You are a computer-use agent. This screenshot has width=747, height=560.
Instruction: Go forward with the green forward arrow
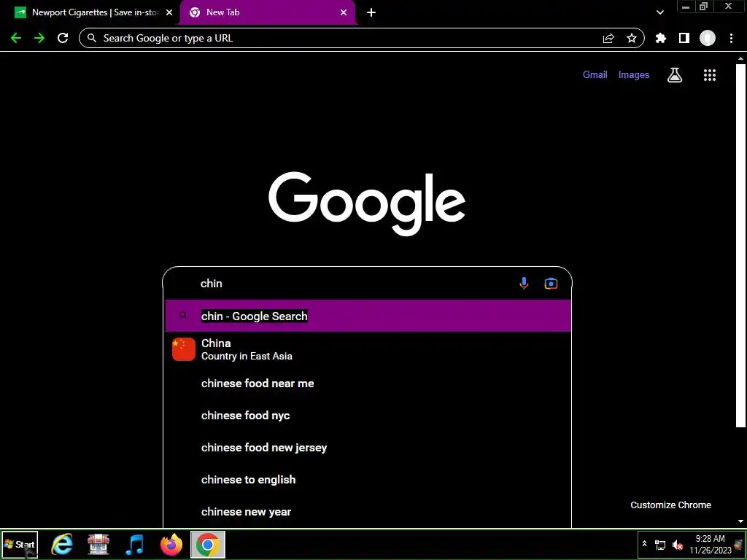pos(39,38)
